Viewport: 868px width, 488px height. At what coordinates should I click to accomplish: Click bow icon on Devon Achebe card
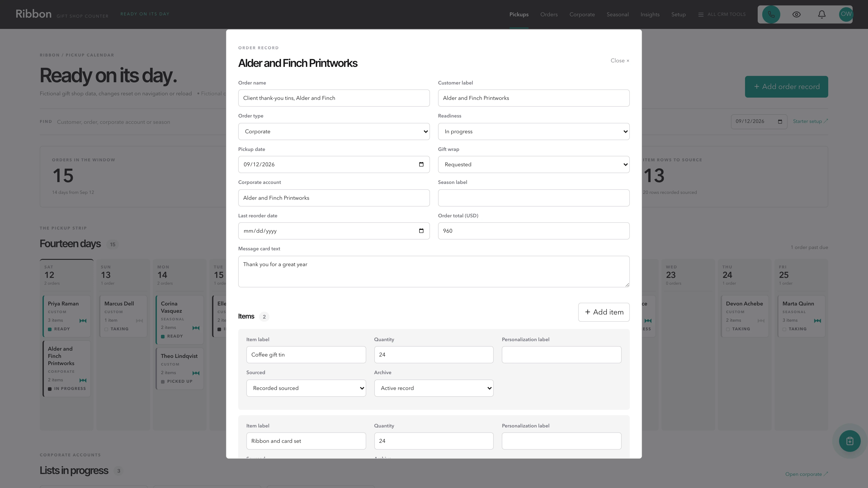(x=761, y=321)
